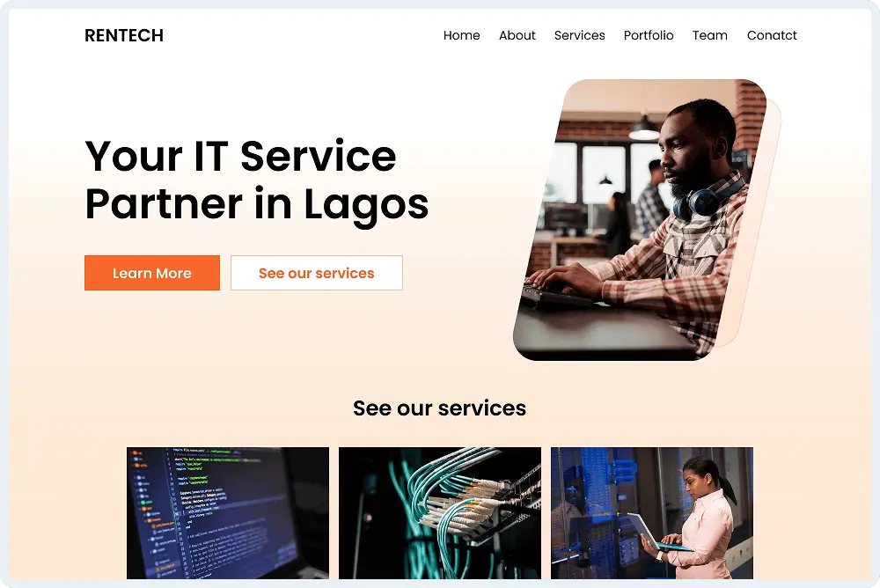Click the orange Learn More button
Image resolution: width=880 pixels, height=588 pixels.
coord(152,273)
